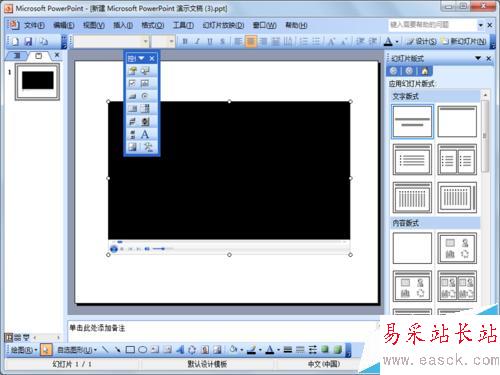
Task: Open the 格式(O) menu
Action: click(x=153, y=25)
